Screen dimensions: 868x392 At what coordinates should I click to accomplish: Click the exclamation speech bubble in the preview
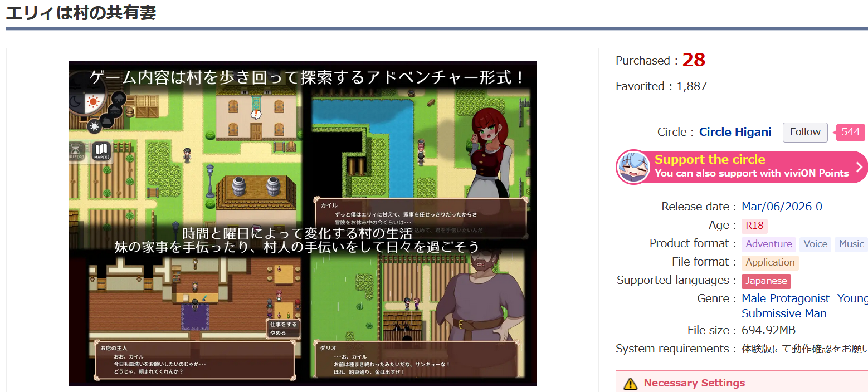pos(256,115)
